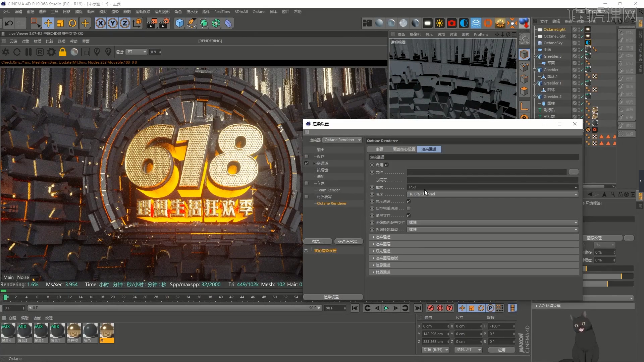Click the undo icon in the top toolbar

tap(9, 23)
